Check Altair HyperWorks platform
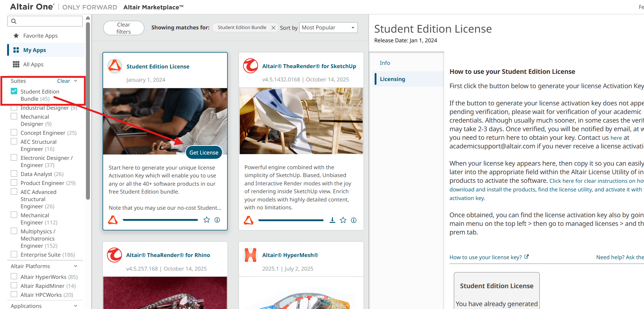 click(14, 276)
